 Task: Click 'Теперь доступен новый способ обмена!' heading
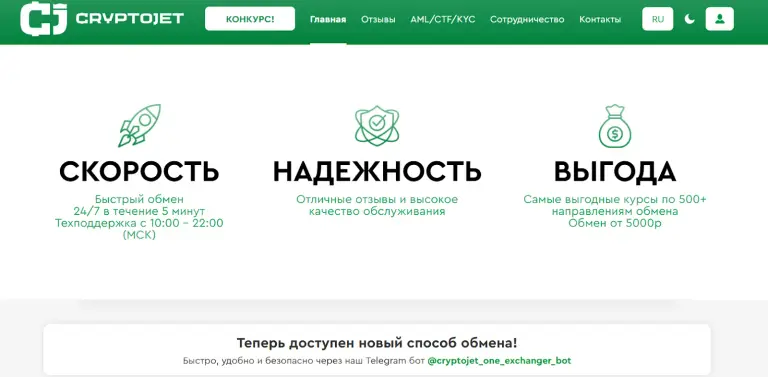[x=377, y=343]
